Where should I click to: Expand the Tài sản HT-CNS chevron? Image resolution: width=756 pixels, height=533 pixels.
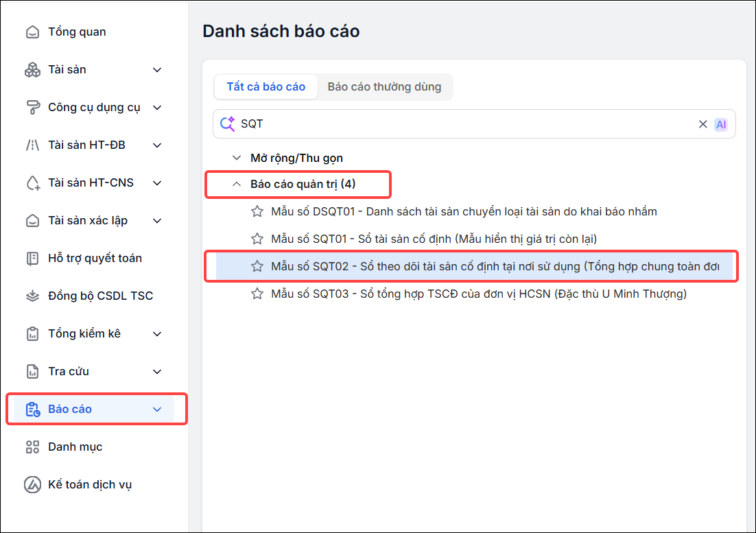[x=156, y=182]
